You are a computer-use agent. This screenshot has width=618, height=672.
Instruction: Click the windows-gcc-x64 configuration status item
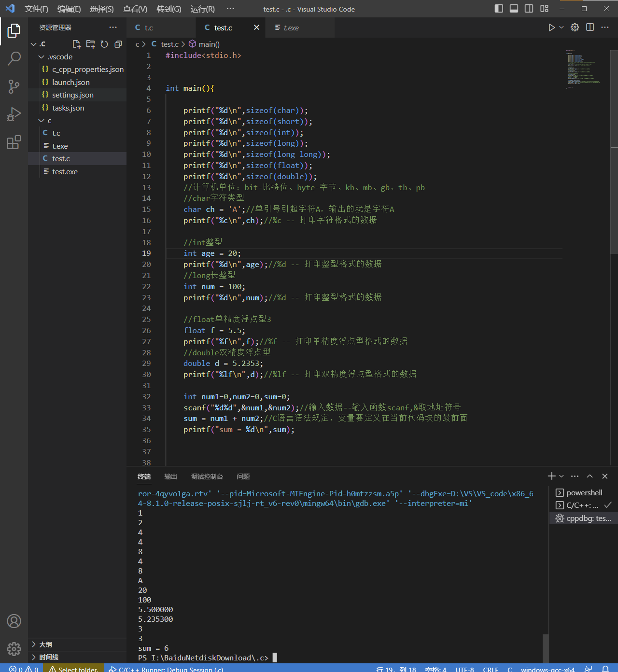tap(548, 669)
